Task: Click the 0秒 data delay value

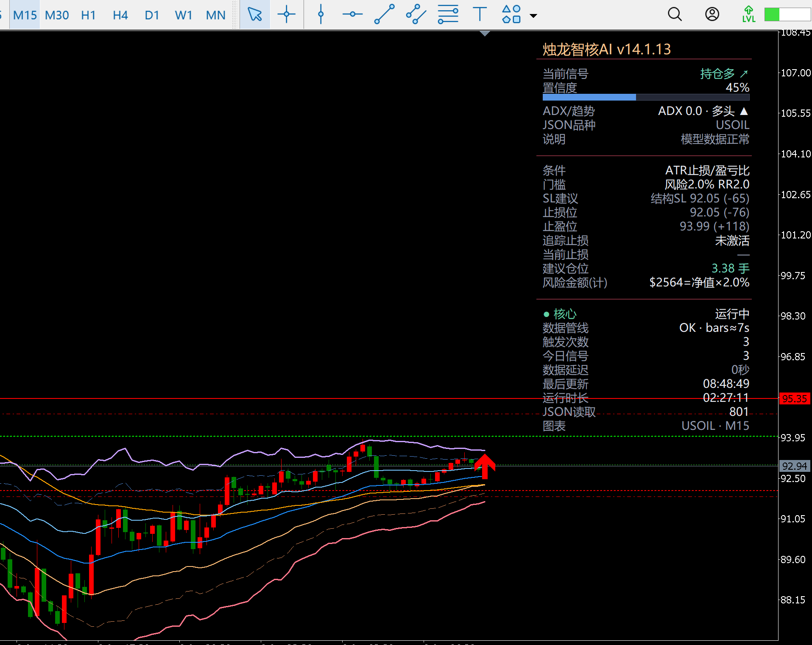Action: (x=740, y=370)
